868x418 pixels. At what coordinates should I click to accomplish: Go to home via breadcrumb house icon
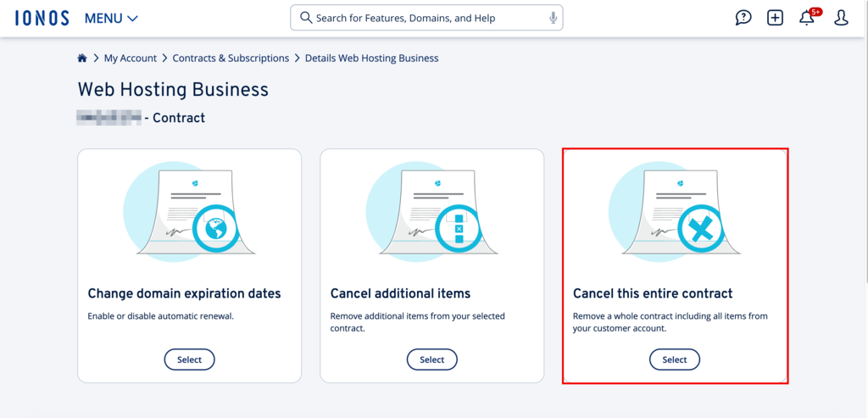82,59
